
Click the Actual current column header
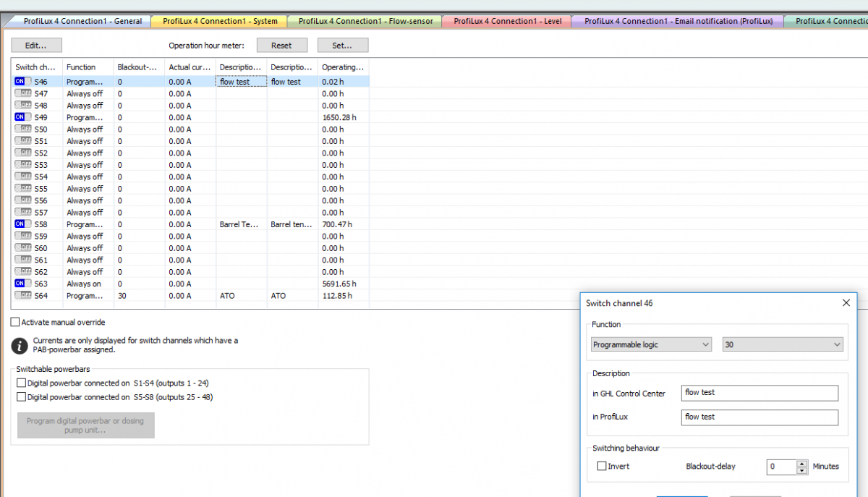click(x=190, y=67)
